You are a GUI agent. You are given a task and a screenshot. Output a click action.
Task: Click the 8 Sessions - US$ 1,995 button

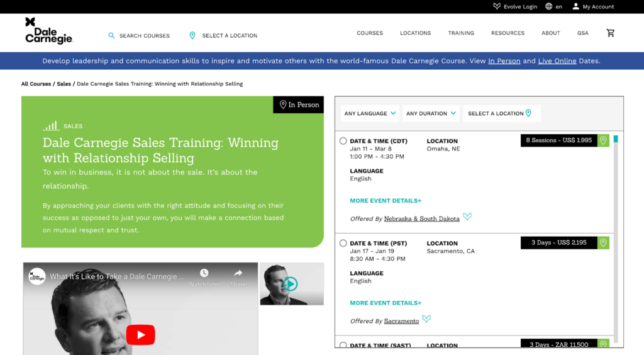tap(559, 140)
